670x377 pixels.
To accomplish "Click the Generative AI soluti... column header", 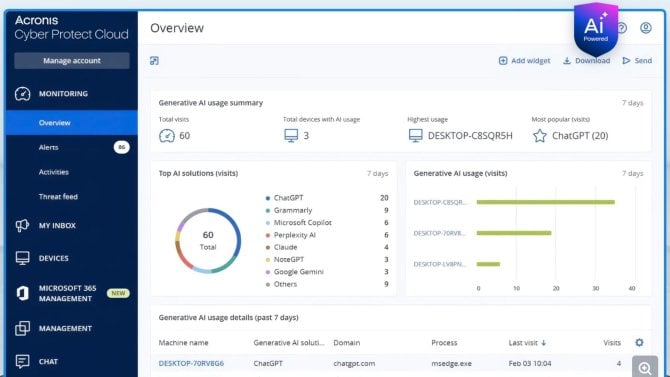I will point(289,343).
